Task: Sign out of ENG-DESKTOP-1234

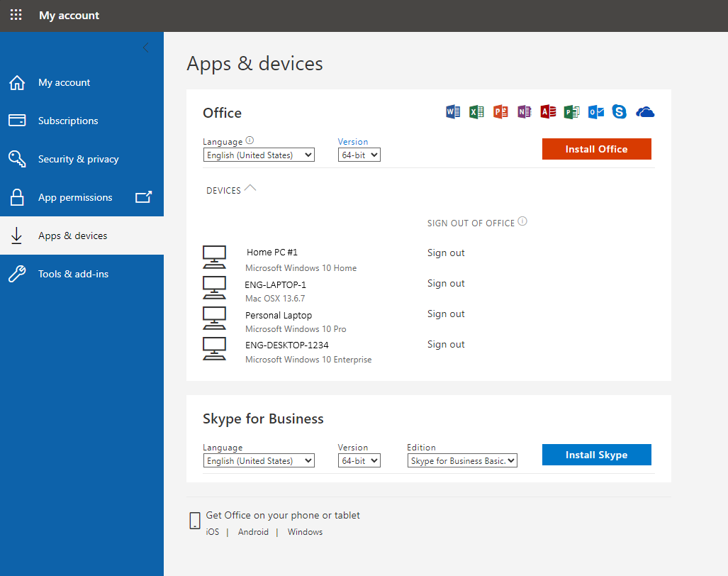Action: click(x=446, y=344)
